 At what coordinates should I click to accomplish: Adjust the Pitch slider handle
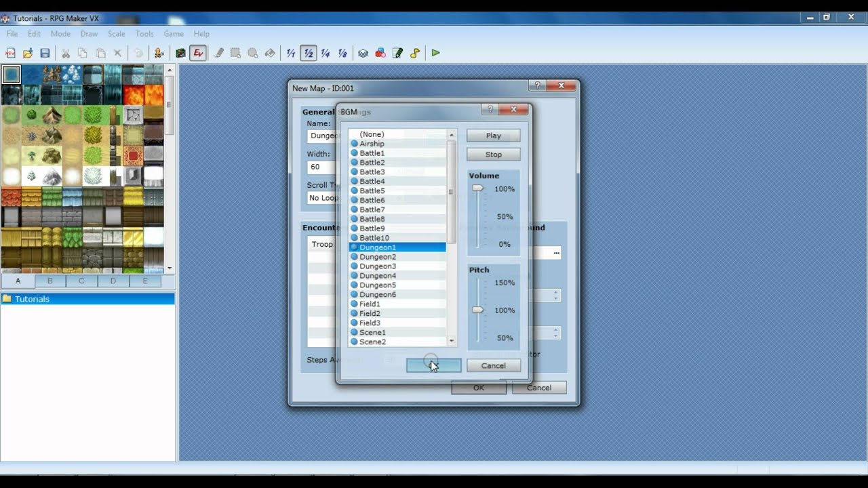pos(478,310)
